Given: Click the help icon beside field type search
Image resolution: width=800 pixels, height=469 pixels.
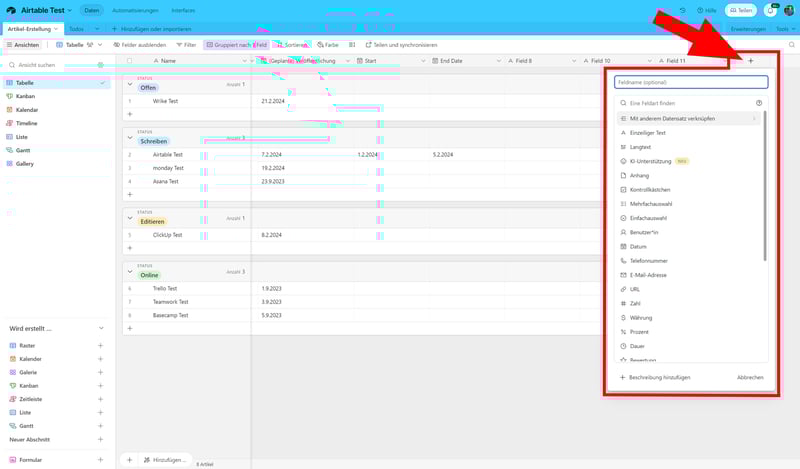Looking at the screenshot, I should [759, 103].
